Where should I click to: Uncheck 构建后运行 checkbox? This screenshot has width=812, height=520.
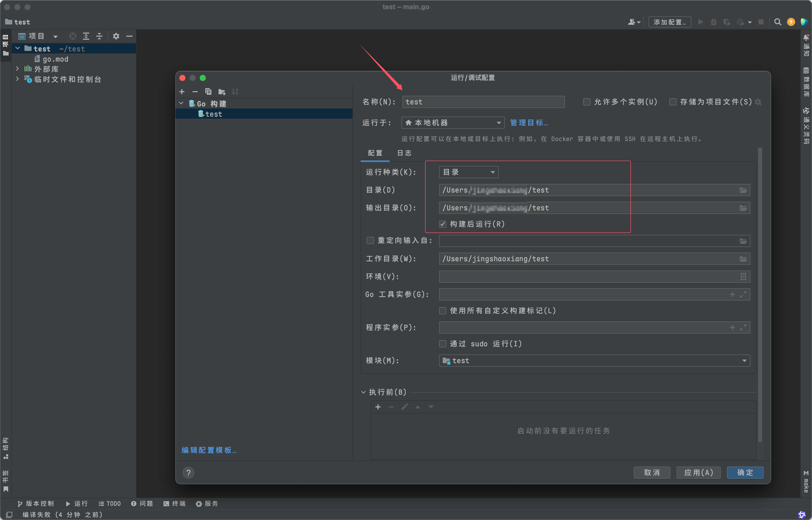(x=443, y=224)
